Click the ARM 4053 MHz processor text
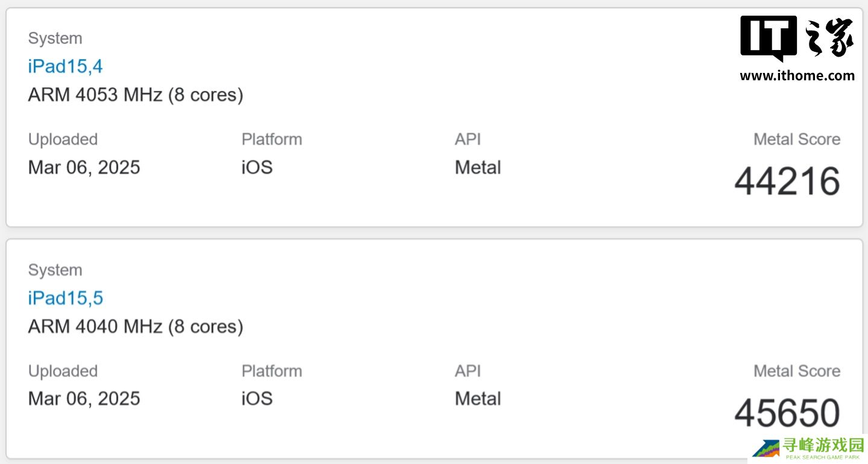The image size is (868, 464). click(x=136, y=95)
